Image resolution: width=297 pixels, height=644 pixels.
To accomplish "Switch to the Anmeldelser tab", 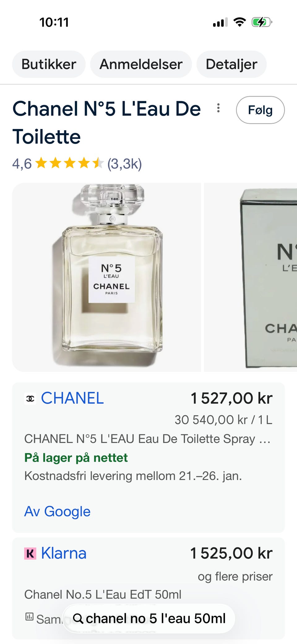I will (141, 64).
